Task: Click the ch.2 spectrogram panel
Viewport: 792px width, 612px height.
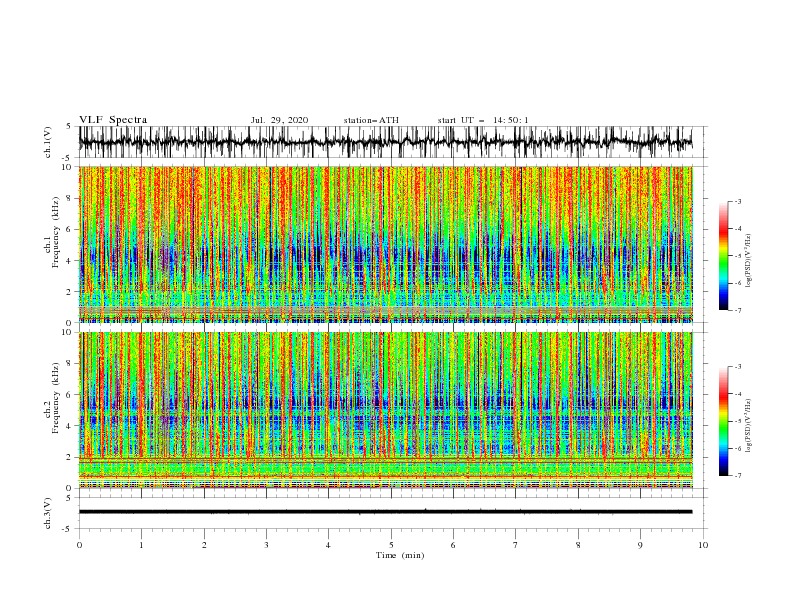Action: click(385, 410)
